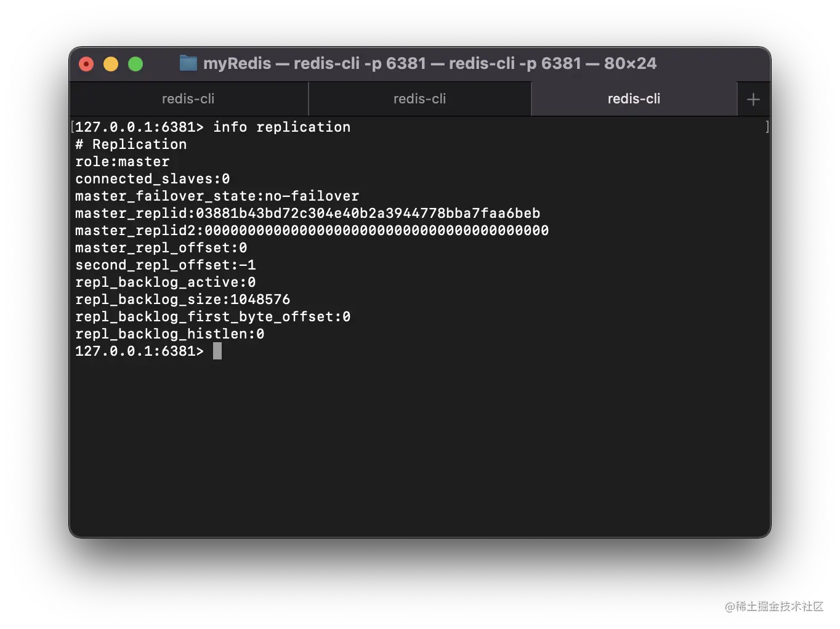The width and height of the screenshot is (840, 629).
Task: Click the '# Replication' header line
Action: 131,144
